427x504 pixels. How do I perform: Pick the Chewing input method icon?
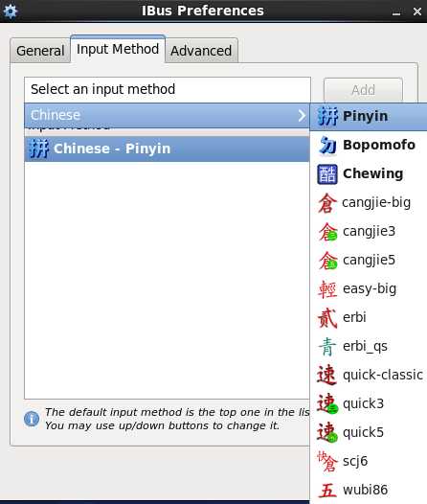(x=327, y=173)
